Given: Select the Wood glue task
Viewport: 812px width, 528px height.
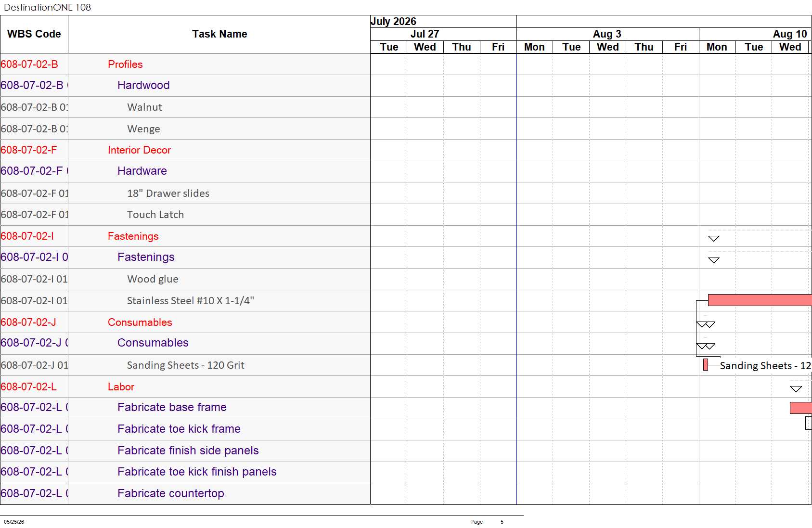Looking at the screenshot, I should click(153, 279).
